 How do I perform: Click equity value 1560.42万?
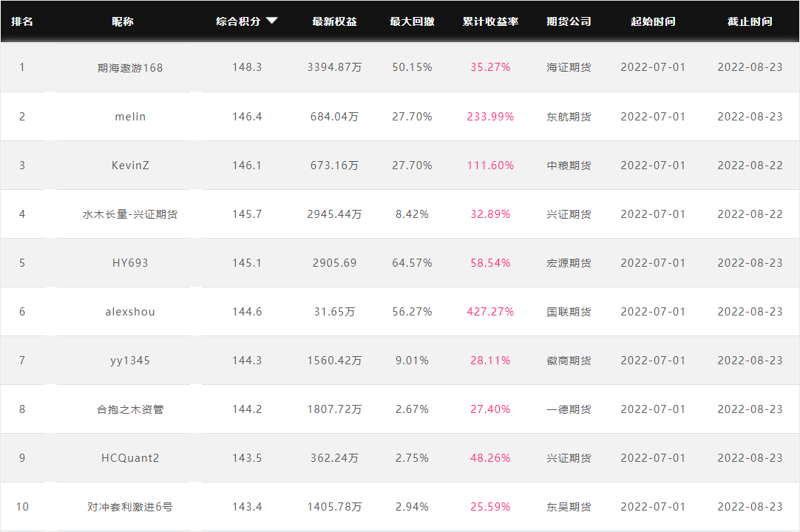335,361
